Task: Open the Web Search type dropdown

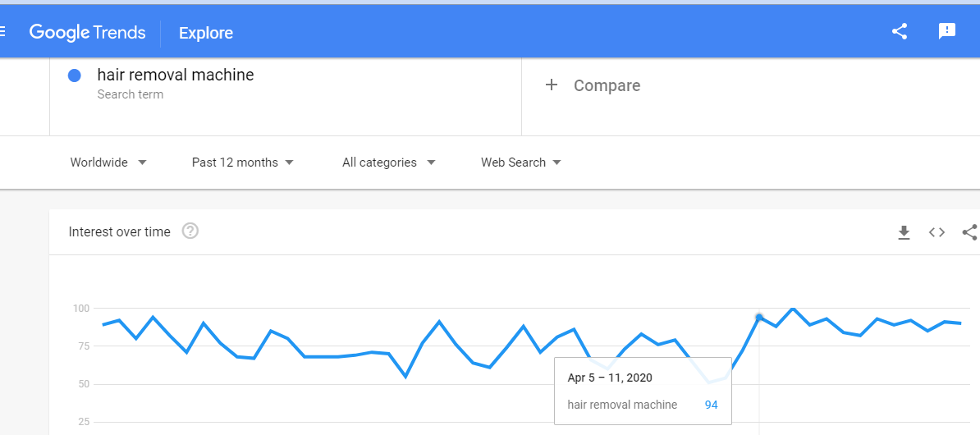Action: tap(521, 163)
